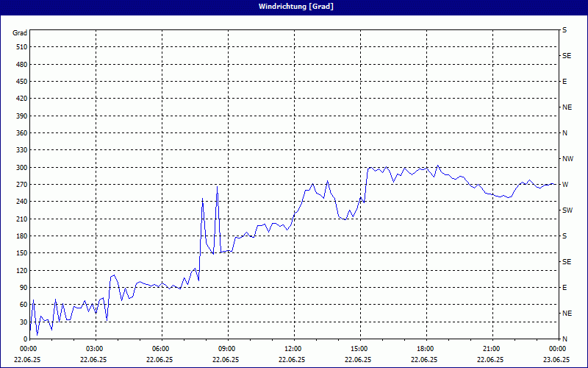Select the 450 degree axis label

tap(22, 82)
